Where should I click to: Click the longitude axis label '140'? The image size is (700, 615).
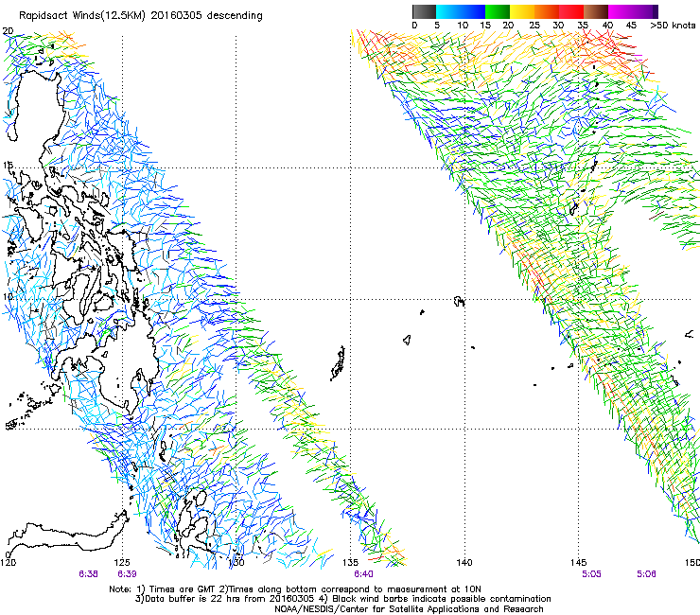point(464,562)
